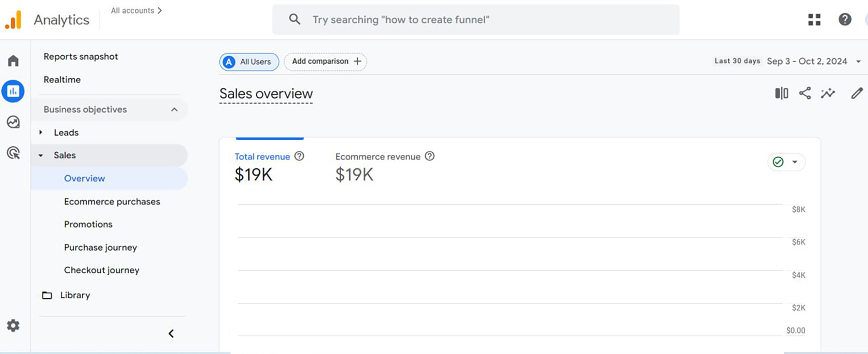Click the 'Last 30 days' label

click(737, 61)
